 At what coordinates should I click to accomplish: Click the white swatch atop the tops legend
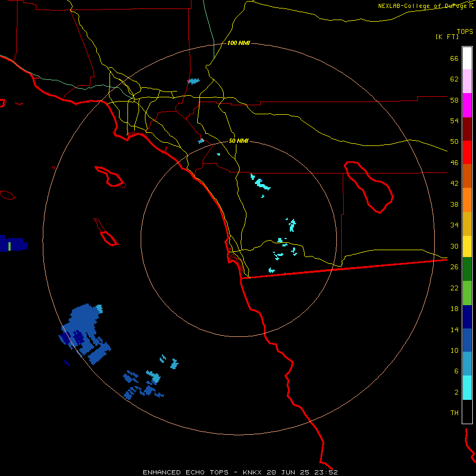point(467,58)
